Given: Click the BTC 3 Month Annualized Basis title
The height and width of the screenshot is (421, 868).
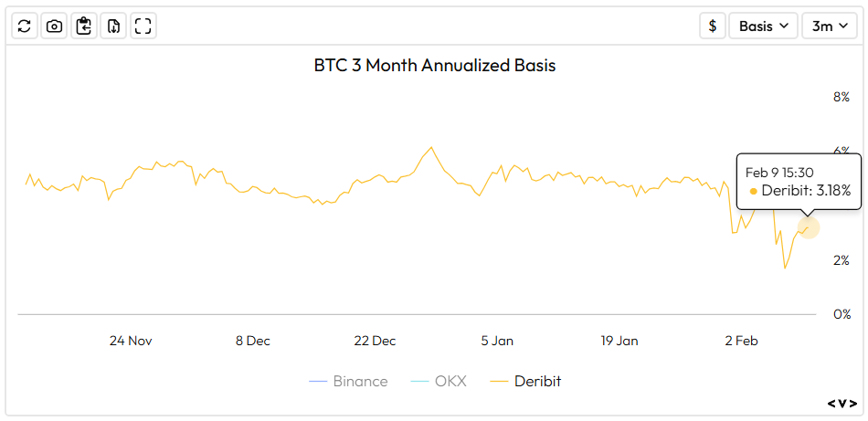Looking at the screenshot, I should [x=434, y=66].
